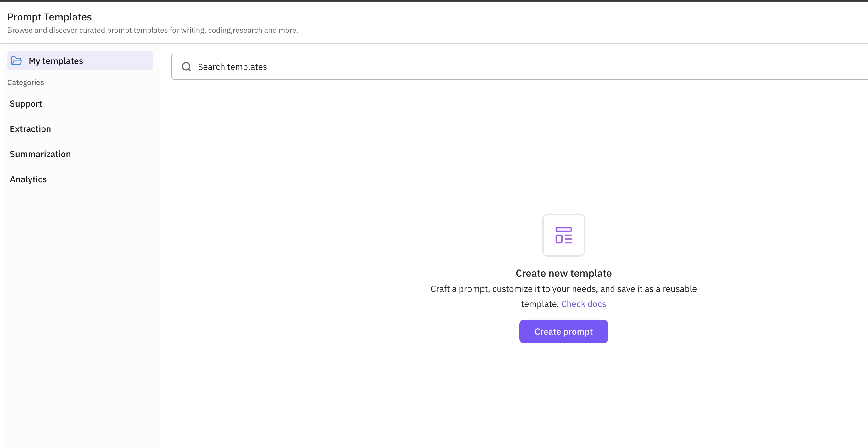This screenshot has width=868, height=448.
Task: Click the page description text under Prompt Templates
Action: [153, 30]
